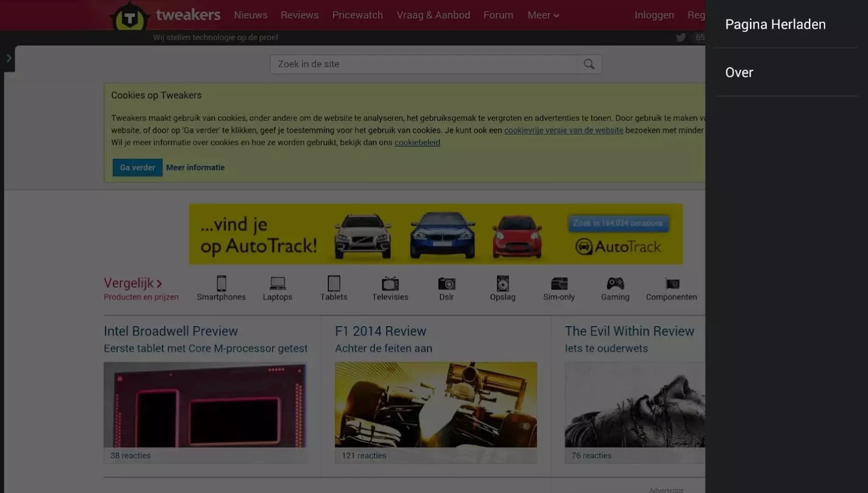Open Vraag & Aanbod section
The height and width of the screenshot is (493, 868).
[x=433, y=15]
